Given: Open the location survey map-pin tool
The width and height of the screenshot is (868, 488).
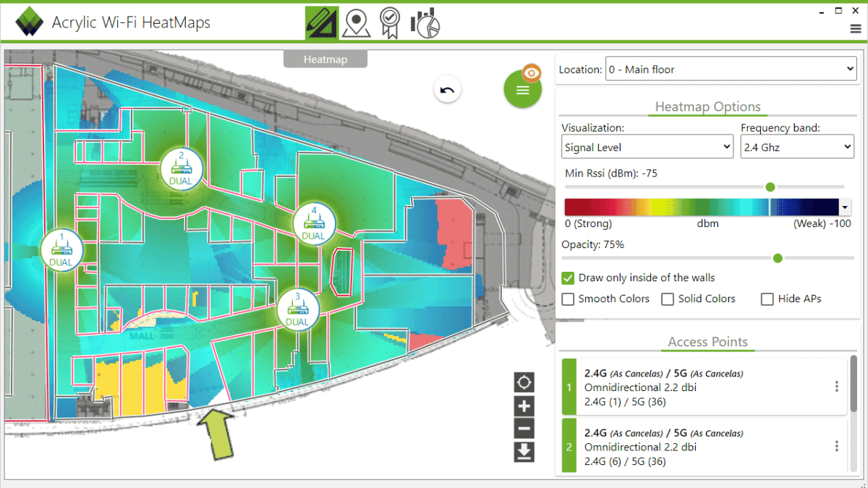Looking at the screenshot, I should [x=356, y=22].
